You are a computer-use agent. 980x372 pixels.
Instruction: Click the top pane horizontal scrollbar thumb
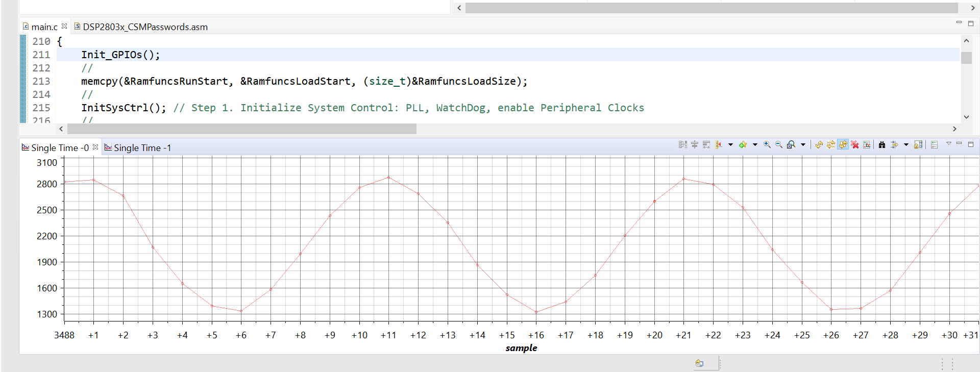(x=712, y=8)
